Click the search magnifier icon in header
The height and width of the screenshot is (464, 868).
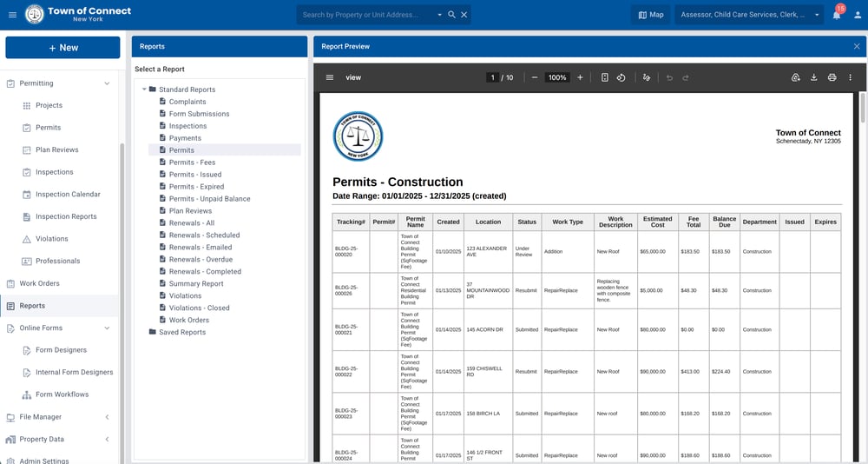click(x=451, y=15)
